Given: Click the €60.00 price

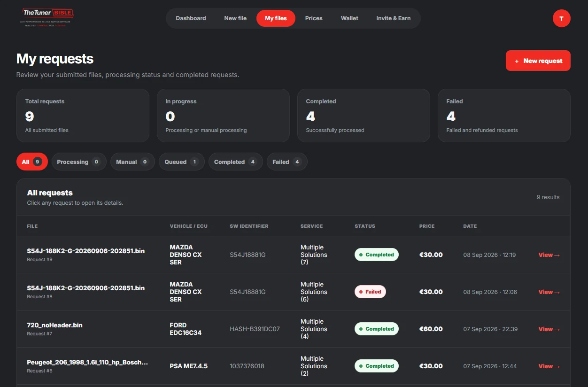Looking at the screenshot, I should pos(431,329).
